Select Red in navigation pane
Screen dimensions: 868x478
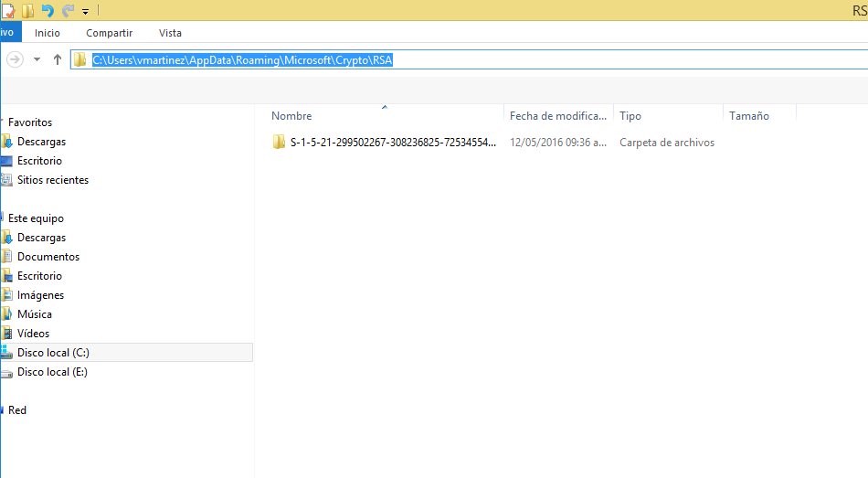tap(17, 410)
